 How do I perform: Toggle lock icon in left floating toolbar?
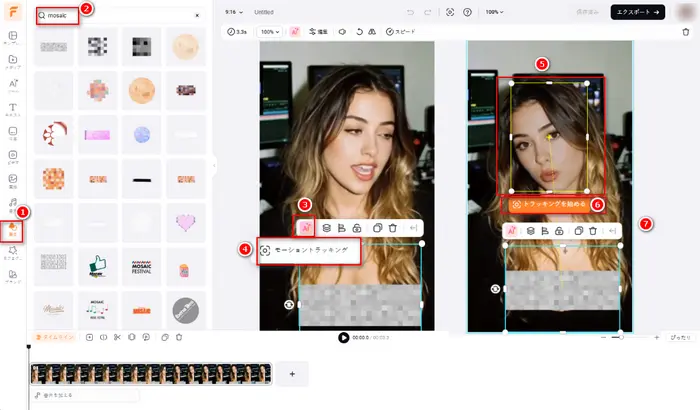pos(357,228)
